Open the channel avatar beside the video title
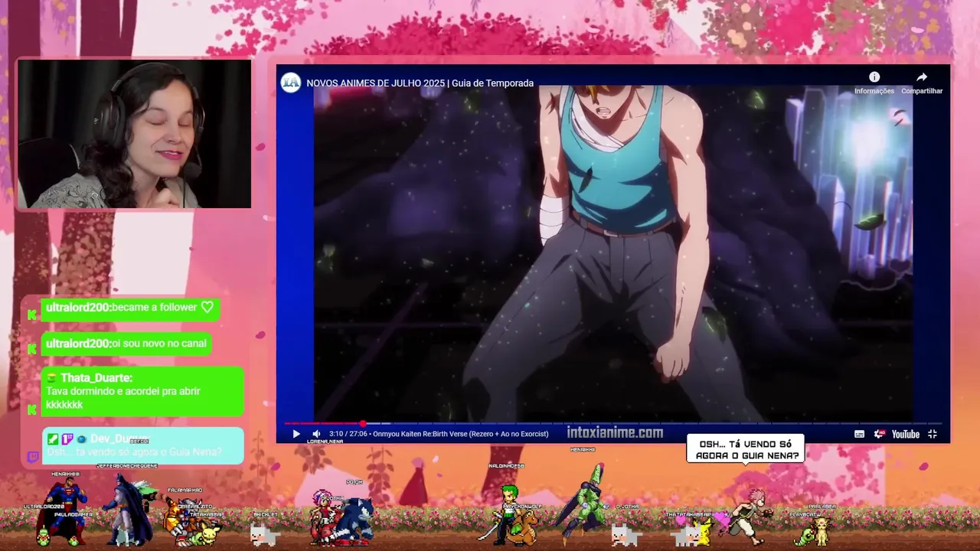 click(291, 83)
